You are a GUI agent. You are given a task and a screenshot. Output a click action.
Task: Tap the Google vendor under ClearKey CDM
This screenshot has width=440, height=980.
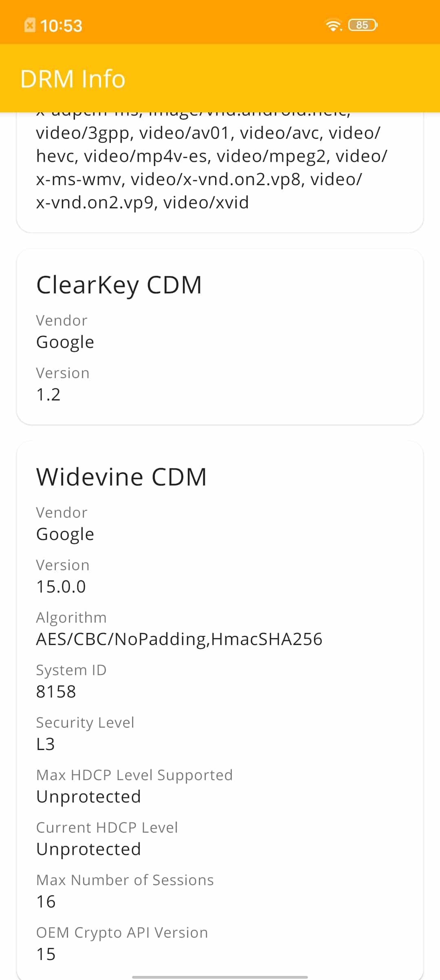click(65, 342)
